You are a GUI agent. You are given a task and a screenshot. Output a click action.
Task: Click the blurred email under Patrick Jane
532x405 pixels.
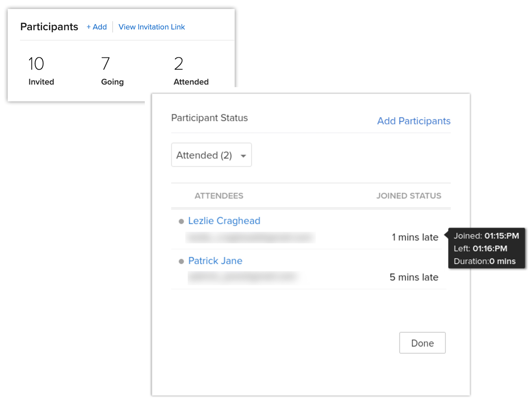tap(243, 277)
